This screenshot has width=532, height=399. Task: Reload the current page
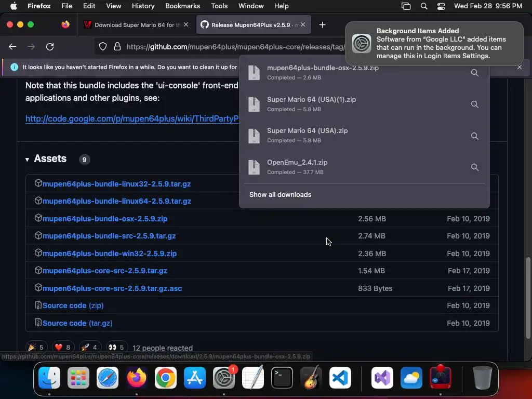(x=50, y=46)
